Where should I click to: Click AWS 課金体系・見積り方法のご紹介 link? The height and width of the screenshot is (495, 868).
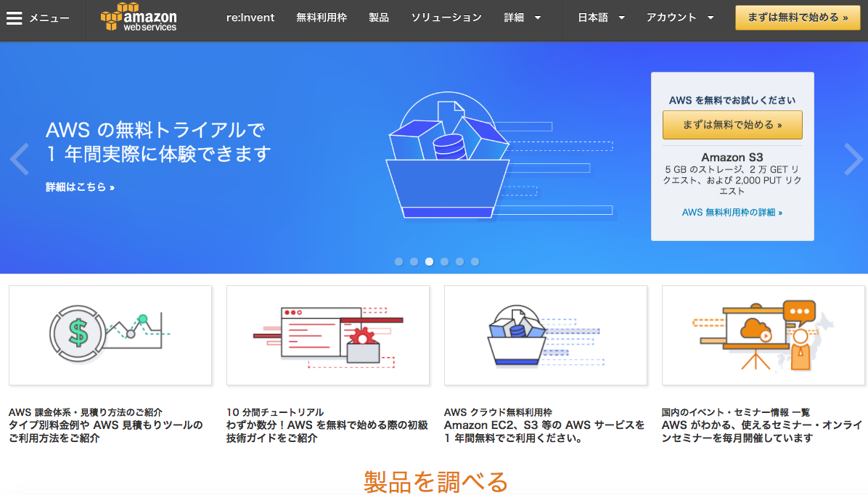point(85,412)
